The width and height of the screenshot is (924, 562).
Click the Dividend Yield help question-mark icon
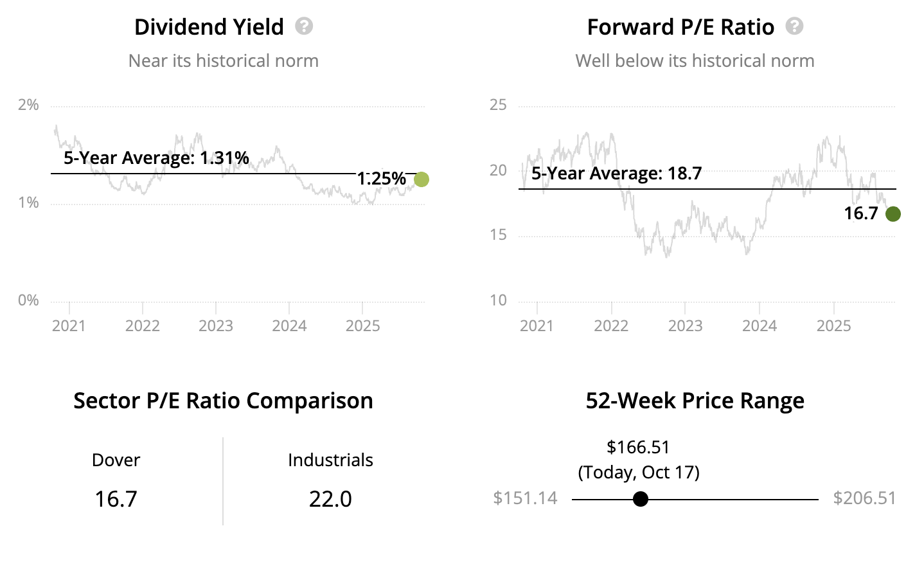pos(304,26)
